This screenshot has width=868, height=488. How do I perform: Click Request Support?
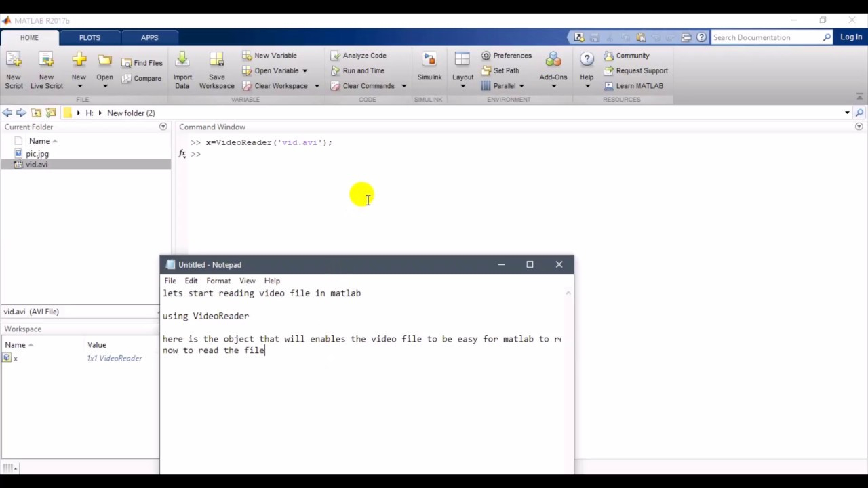click(x=636, y=70)
